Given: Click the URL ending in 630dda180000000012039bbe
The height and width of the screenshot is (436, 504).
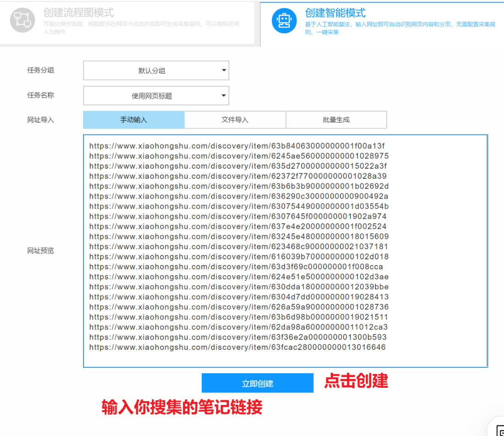Looking at the screenshot, I should click(239, 287).
